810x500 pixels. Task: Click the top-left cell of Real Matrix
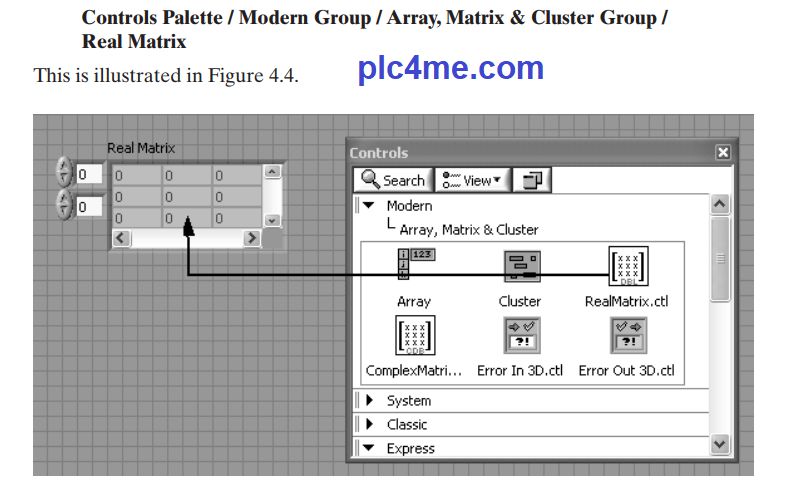(x=134, y=175)
